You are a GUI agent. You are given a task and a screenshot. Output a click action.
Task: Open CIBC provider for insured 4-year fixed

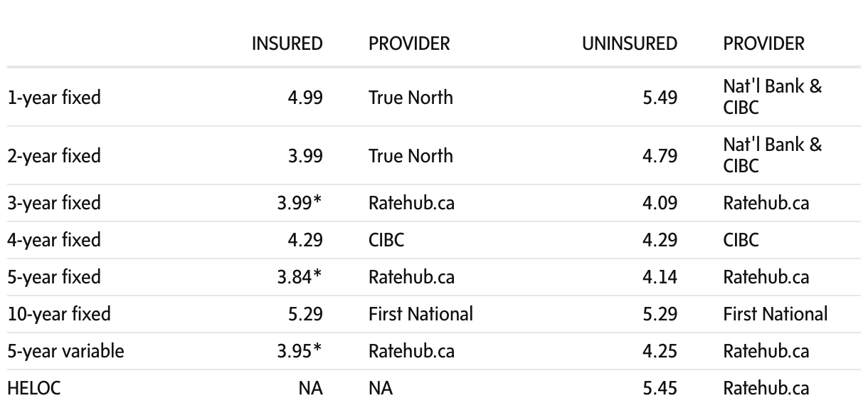pos(386,240)
